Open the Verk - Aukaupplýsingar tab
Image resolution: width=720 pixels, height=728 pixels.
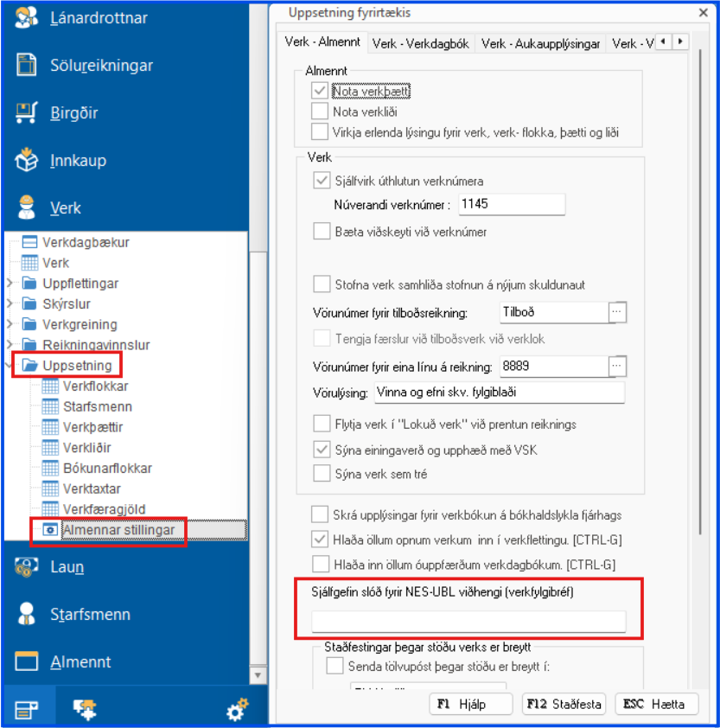click(540, 43)
